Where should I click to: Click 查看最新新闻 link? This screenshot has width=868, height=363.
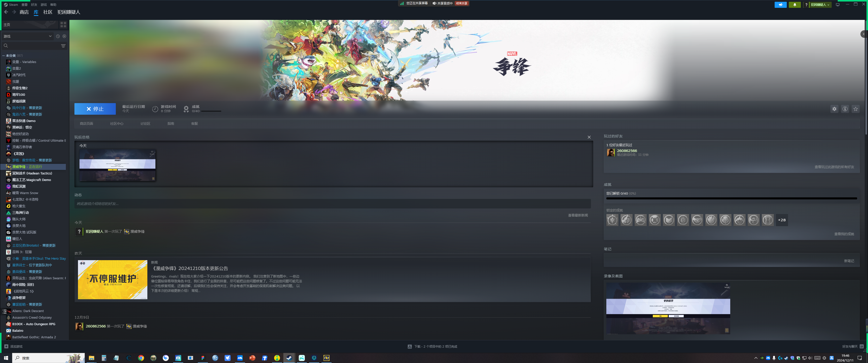(x=578, y=215)
